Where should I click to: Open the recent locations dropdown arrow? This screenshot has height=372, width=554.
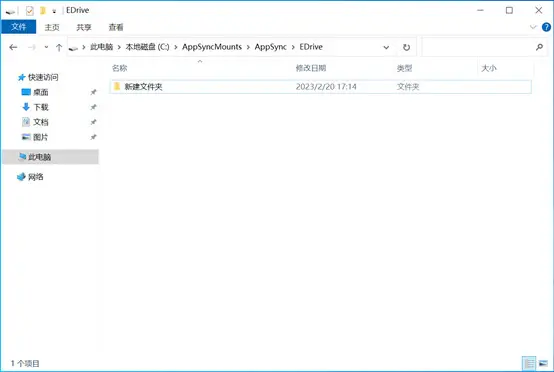point(46,47)
